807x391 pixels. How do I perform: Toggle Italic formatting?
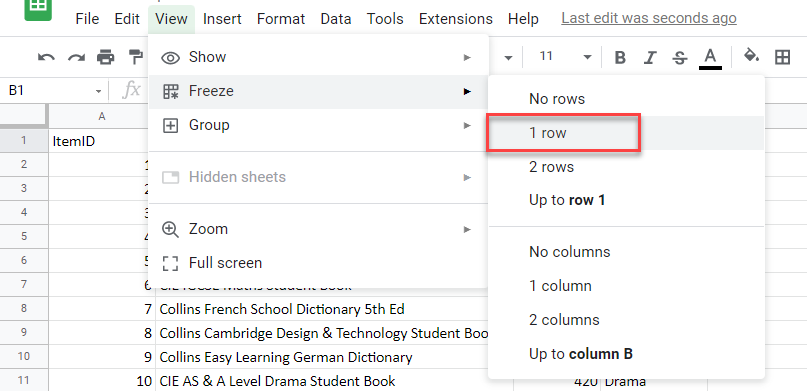pyautogui.click(x=650, y=58)
